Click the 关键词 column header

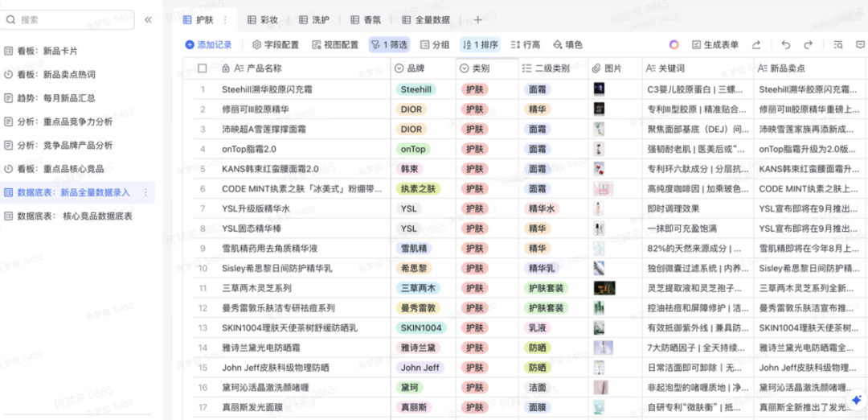pos(698,68)
